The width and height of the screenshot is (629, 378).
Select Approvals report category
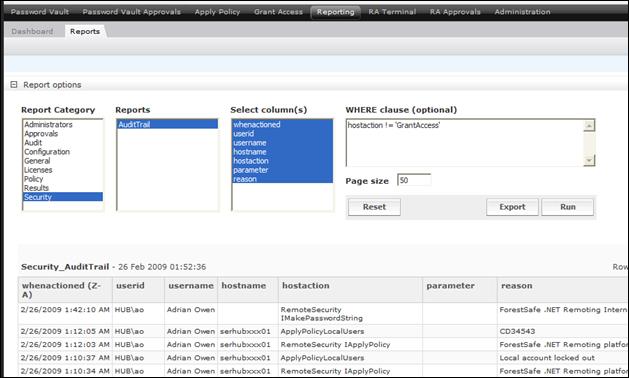(x=62, y=134)
